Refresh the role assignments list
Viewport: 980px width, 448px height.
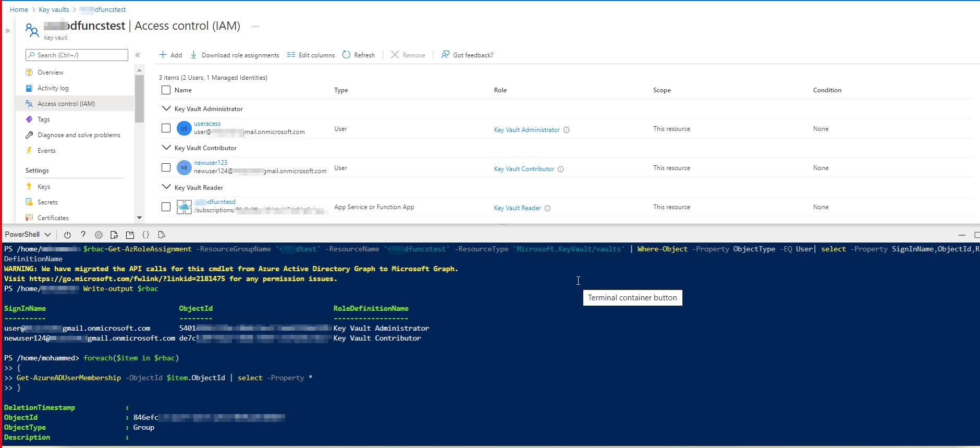click(359, 55)
